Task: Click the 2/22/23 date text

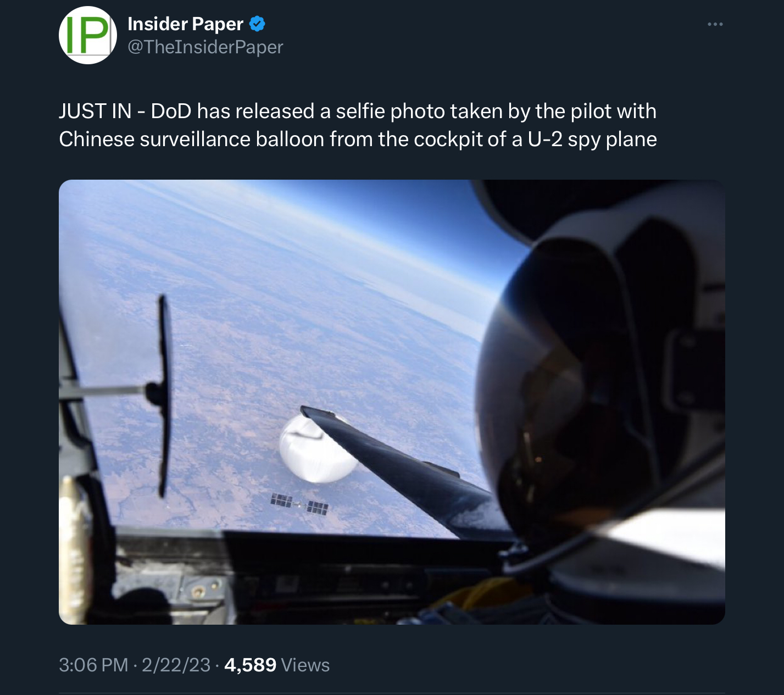Action: 176,665
